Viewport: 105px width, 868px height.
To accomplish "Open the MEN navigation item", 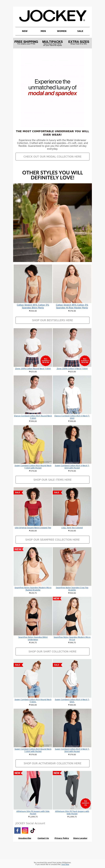I will (x=43, y=31).
